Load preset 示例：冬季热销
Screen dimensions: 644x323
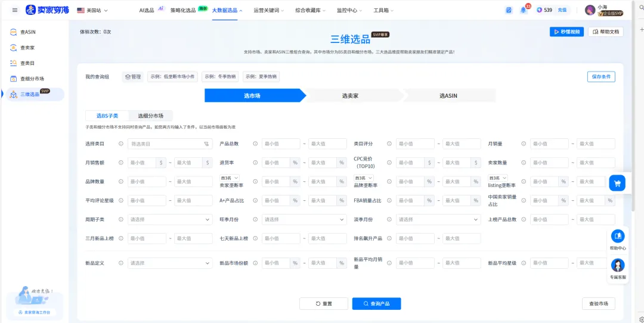click(x=220, y=77)
